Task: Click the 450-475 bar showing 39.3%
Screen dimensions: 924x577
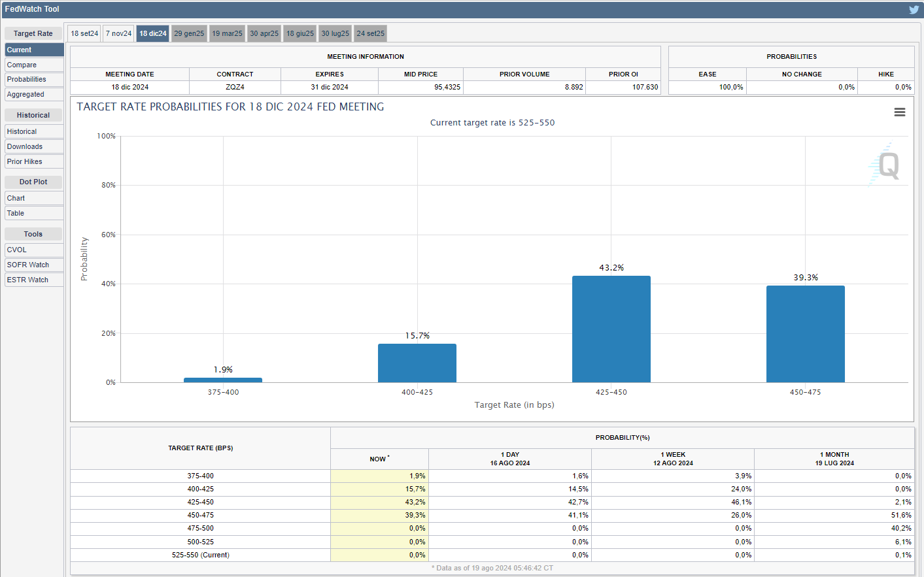Action: 805,334
